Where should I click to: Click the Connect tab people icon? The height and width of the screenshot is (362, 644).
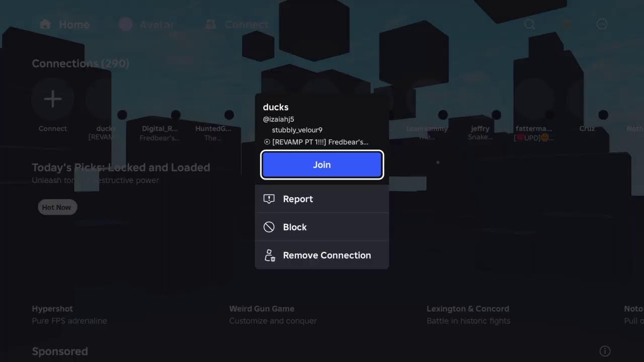pyautogui.click(x=211, y=24)
